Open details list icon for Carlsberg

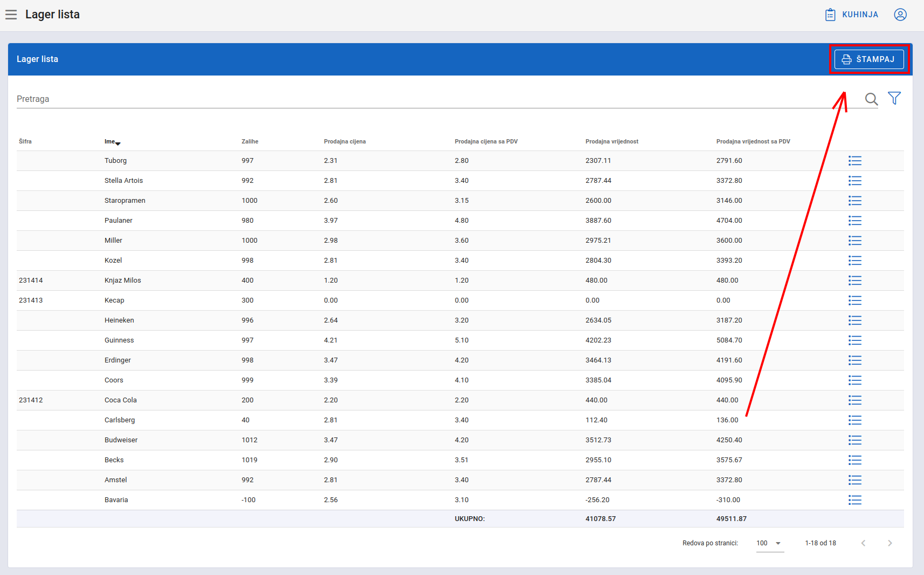[x=855, y=420]
